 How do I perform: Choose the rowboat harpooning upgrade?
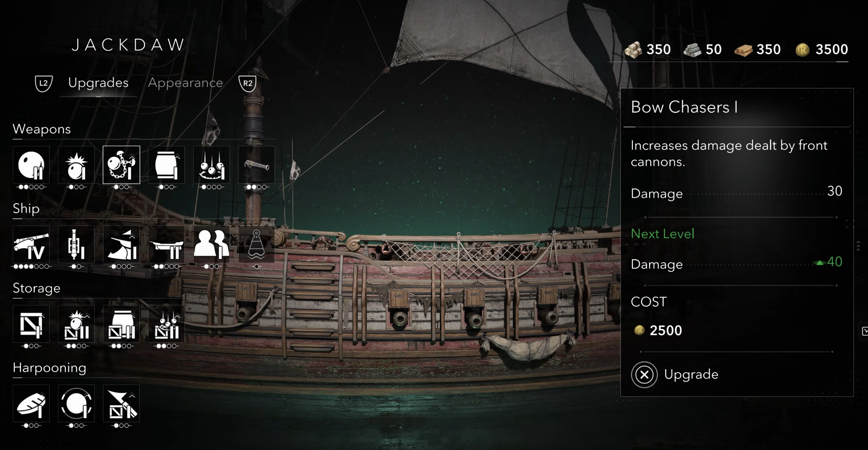(31, 403)
